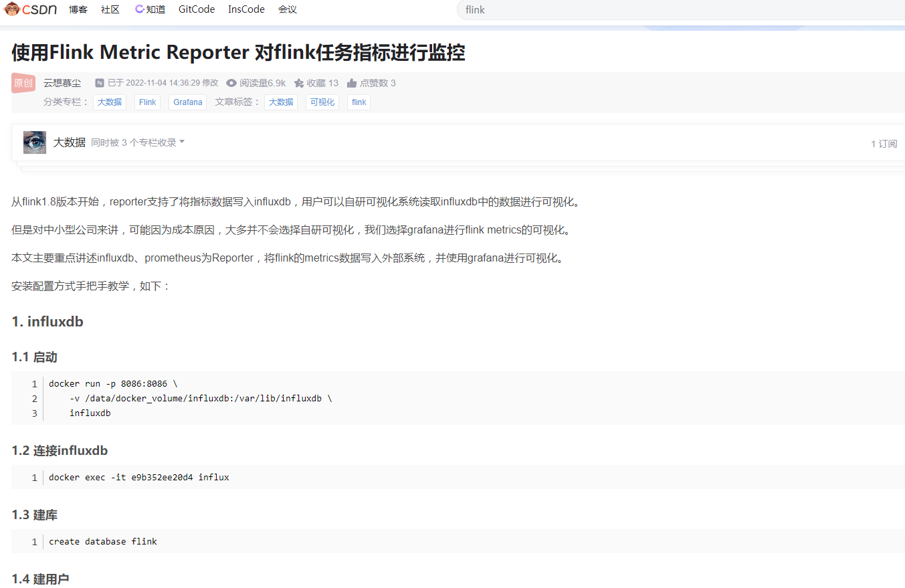This screenshot has width=905, height=588.
Task: Open the 大数据 column title
Action: click(x=70, y=142)
